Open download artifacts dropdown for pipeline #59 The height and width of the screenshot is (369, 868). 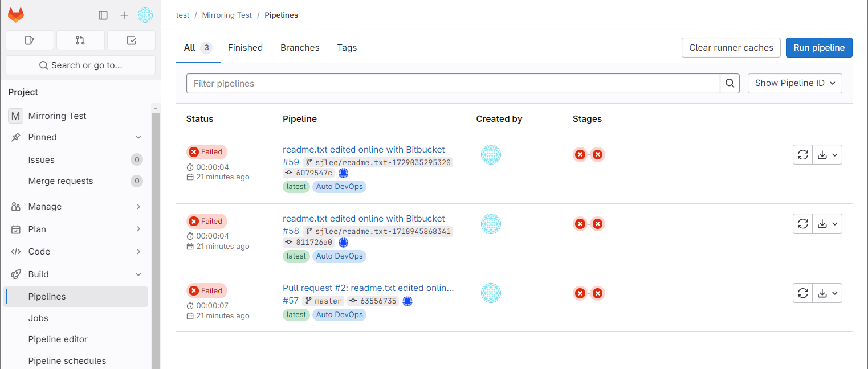click(x=828, y=154)
